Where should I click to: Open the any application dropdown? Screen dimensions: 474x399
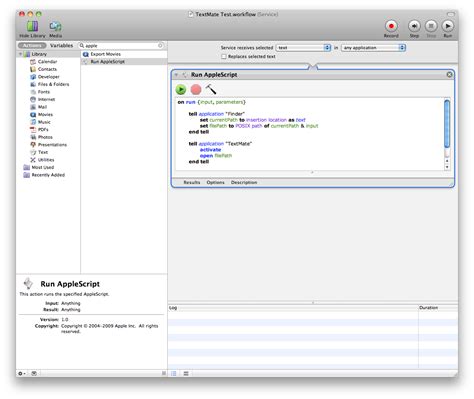(373, 48)
